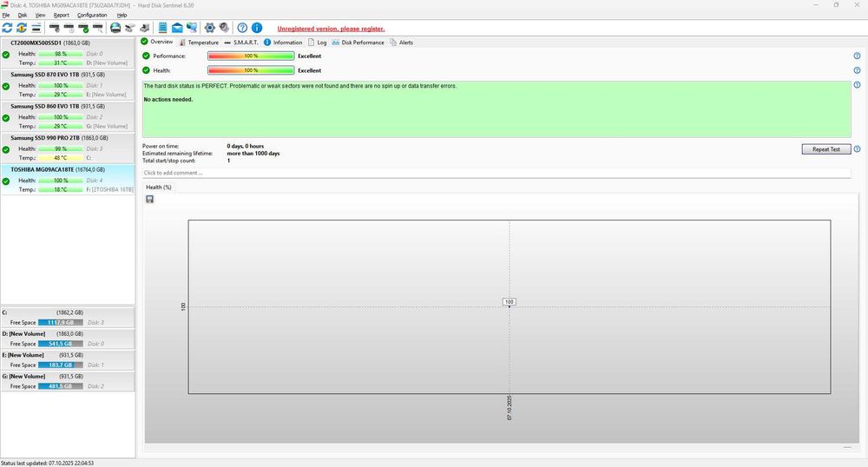Click the C: free space 1117,9 GB bar
Image resolution: width=868 pixels, height=467 pixels.
(x=61, y=322)
